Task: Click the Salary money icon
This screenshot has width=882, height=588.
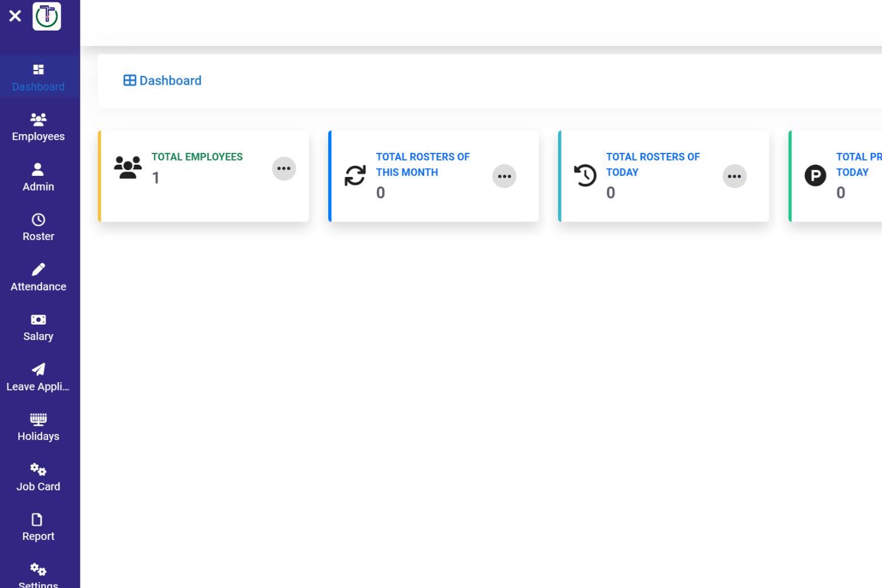Action: point(38,320)
